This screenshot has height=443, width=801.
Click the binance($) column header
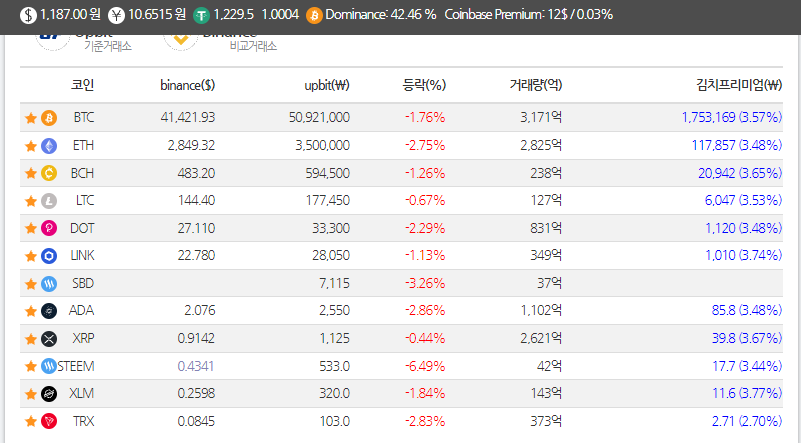click(x=187, y=85)
